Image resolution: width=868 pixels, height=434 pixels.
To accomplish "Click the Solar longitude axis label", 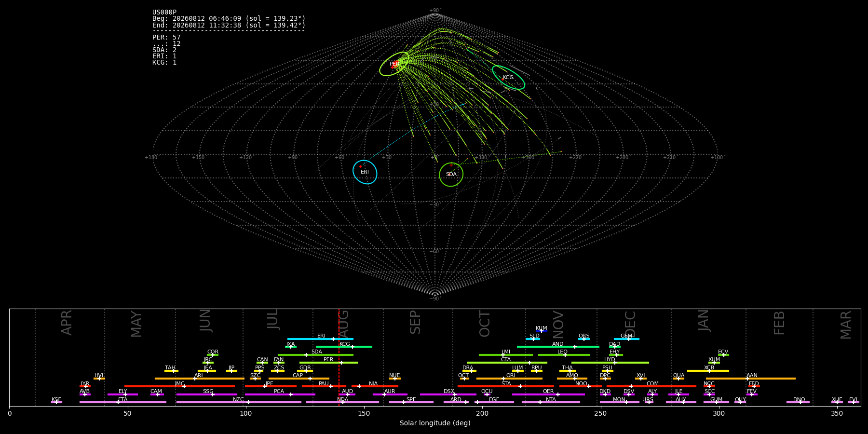I will pyautogui.click(x=435, y=423).
